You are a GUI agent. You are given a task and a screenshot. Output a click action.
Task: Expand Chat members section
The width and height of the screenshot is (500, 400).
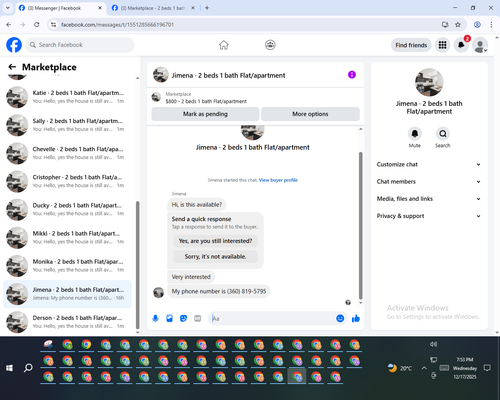[429, 182]
